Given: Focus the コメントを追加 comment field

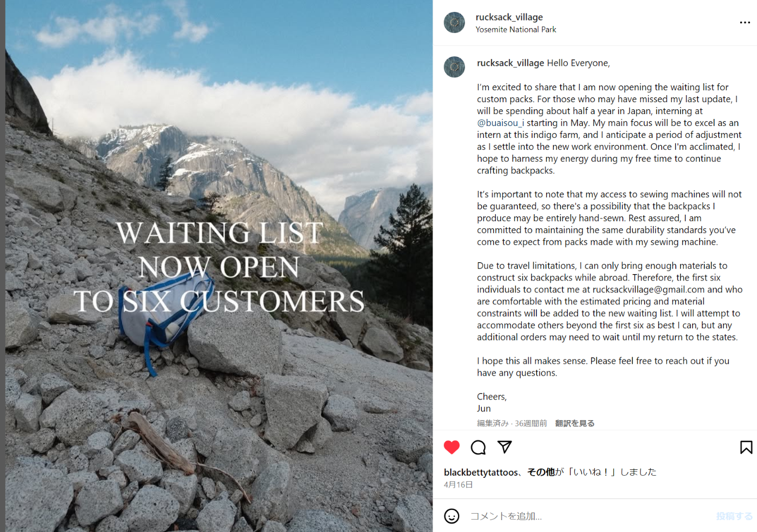Looking at the screenshot, I should pyautogui.click(x=587, y=516).
